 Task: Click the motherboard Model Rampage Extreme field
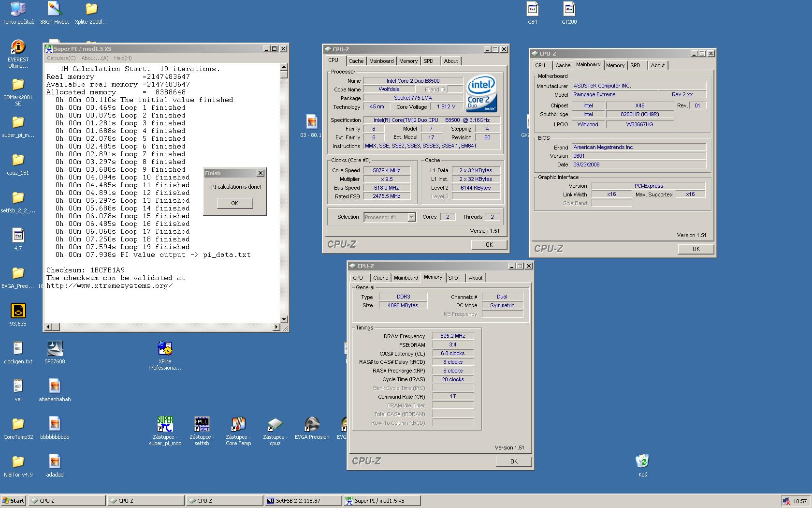pos(614,94)
